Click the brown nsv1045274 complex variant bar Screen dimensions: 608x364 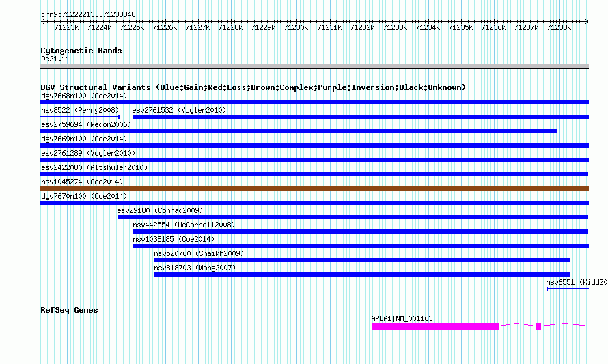[314, 188]
